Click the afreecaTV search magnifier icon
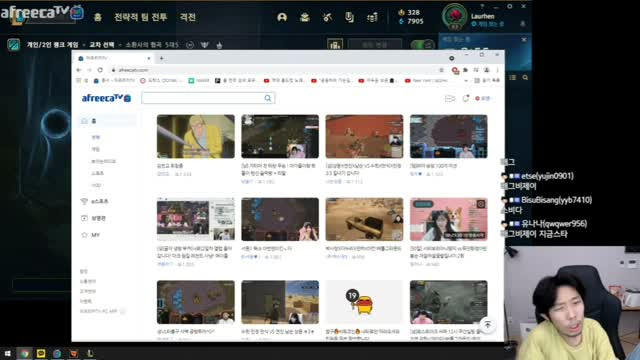The width and height of the screenshot is (640, 360). [x=268, y=98]
